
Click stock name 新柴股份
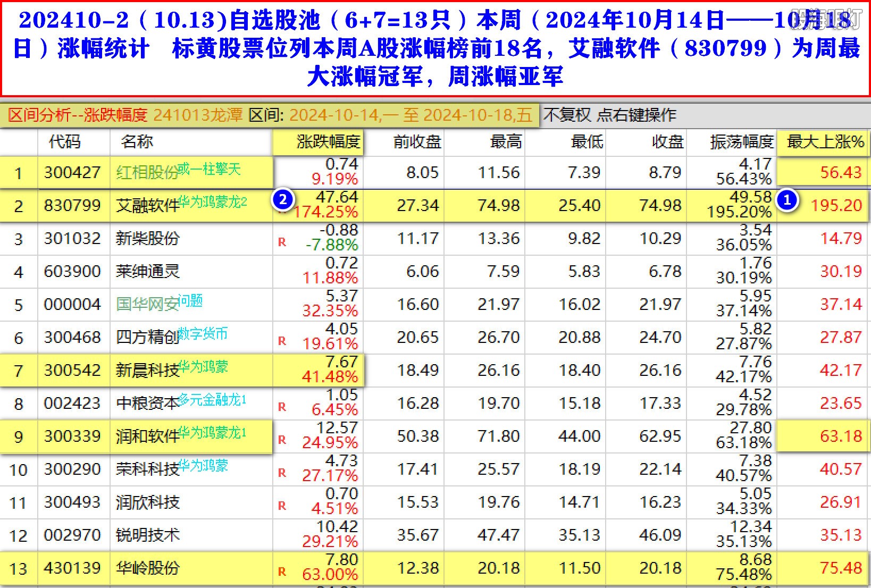coord(147,239)
